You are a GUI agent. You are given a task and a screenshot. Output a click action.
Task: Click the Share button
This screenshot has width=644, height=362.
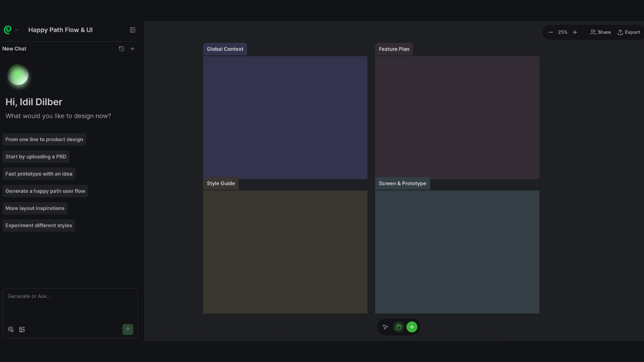tap(600, 32)
